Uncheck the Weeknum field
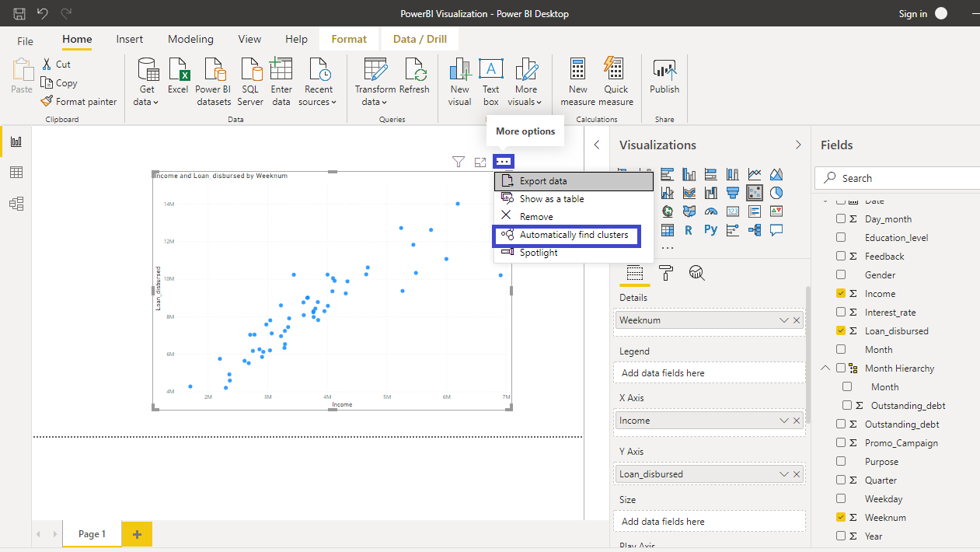The image size is (980, 552). tap(841, 518)
